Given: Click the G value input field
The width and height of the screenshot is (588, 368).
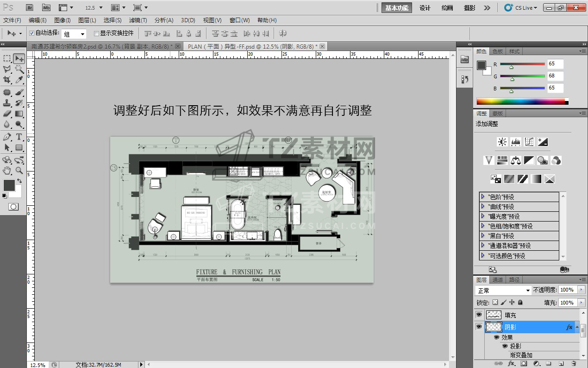Looking at the screenshot, I should click(x=555, y=76).
